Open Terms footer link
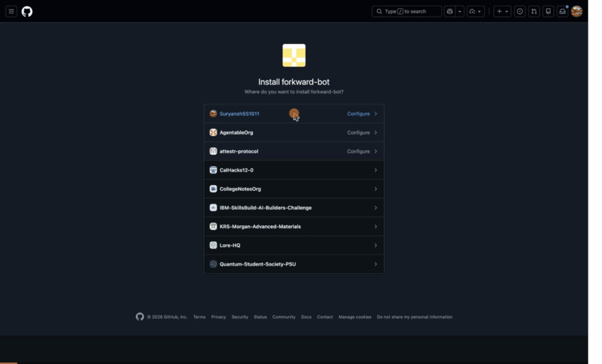 point(199,317)
